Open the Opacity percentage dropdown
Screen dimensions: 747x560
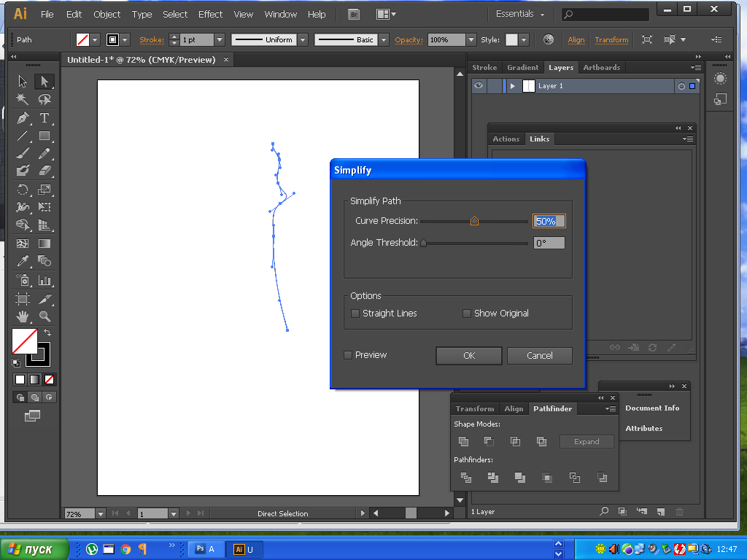[x=471, y=40]
